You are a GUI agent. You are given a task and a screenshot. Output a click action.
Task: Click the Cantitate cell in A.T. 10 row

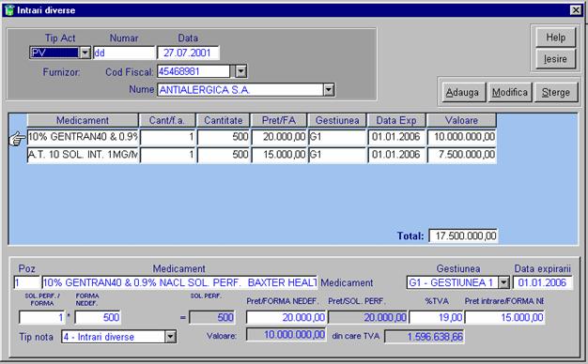[224, 154]
